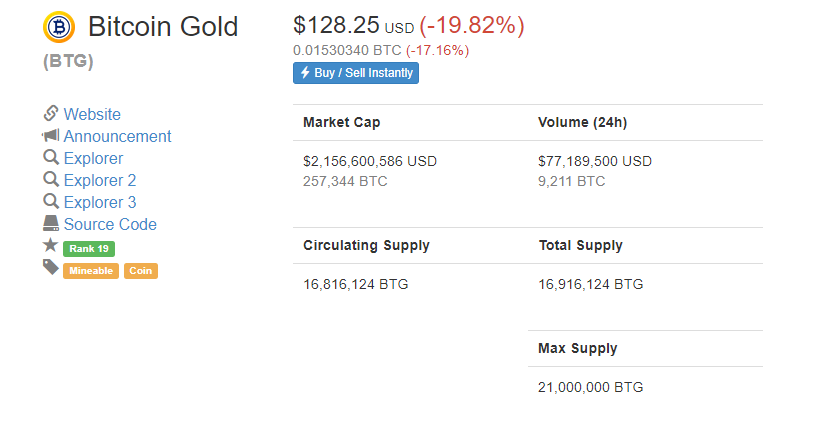Select the Mineable tag badge
This screenshot has height=439, width=813.
click(91, 271)
